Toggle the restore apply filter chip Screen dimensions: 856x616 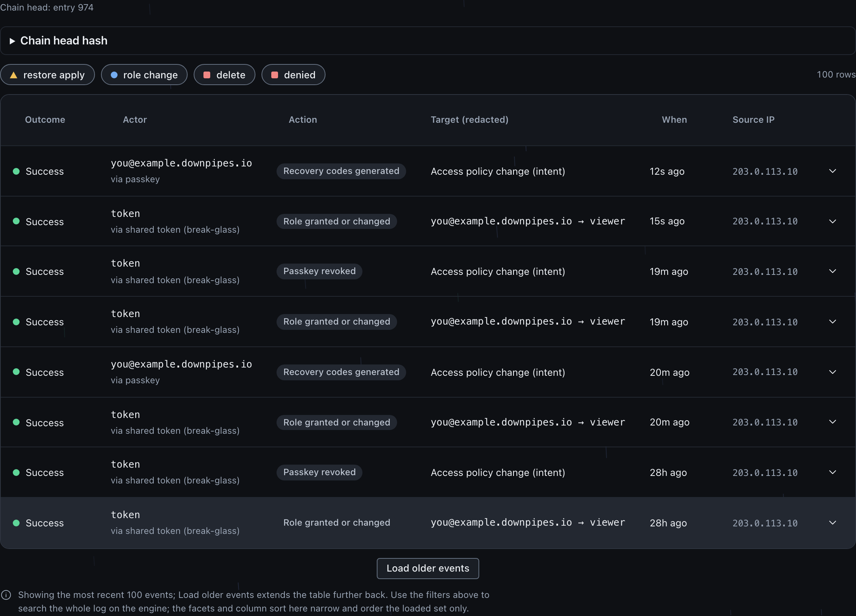47,75
